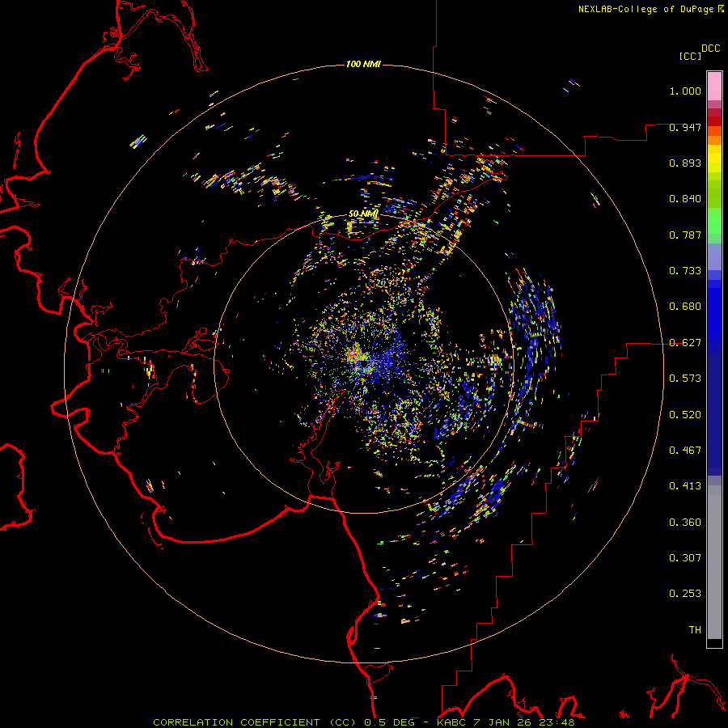Image resolution: width=728 pixels, height=728 pixels.
Task: Select the 0.360 scale value
Action: point(685,523)
